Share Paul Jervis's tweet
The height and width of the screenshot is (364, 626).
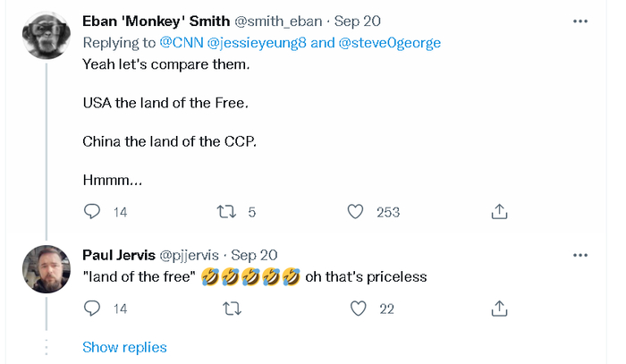pyautogui.click(x=500, y=309)
